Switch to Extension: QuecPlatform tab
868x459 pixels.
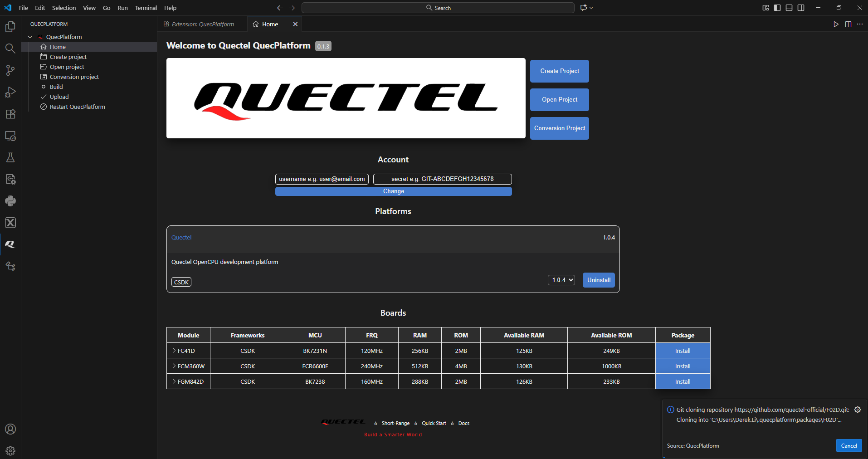coord(202,24)
